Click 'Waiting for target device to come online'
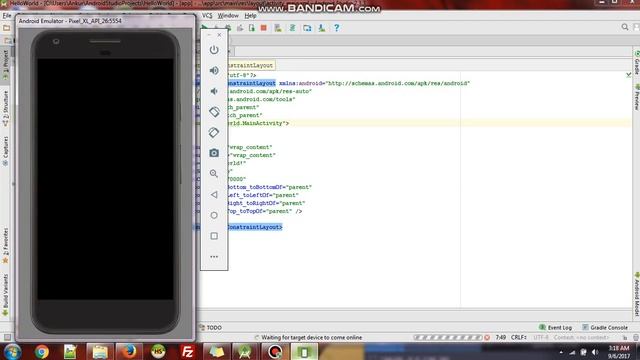 311,338
